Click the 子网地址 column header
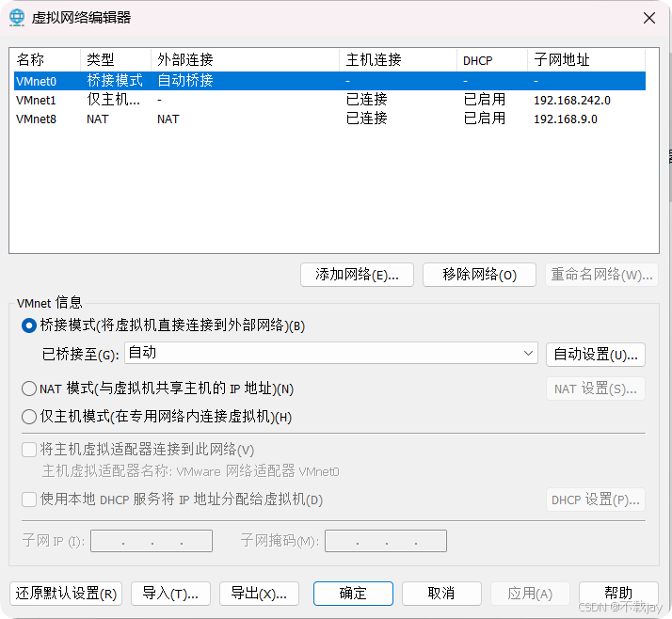 point(585,59)
